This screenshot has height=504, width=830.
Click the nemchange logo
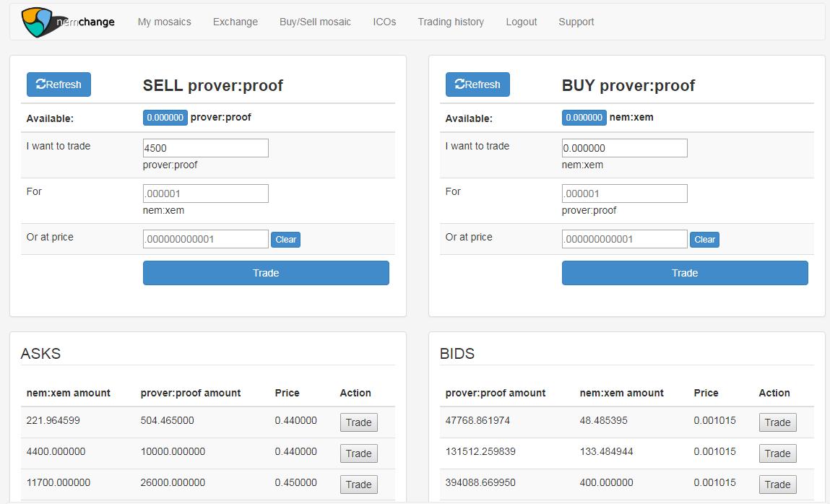coord(68,22)
